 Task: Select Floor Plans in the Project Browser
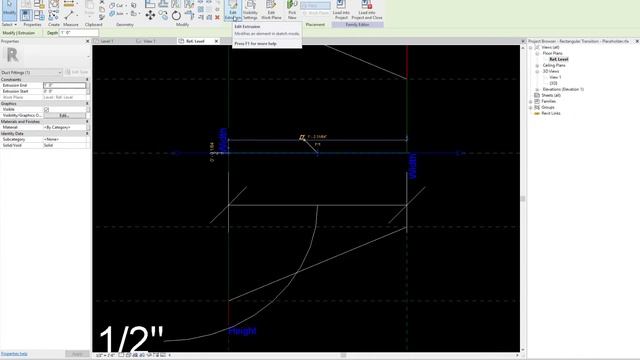click(x=552, y=53)
